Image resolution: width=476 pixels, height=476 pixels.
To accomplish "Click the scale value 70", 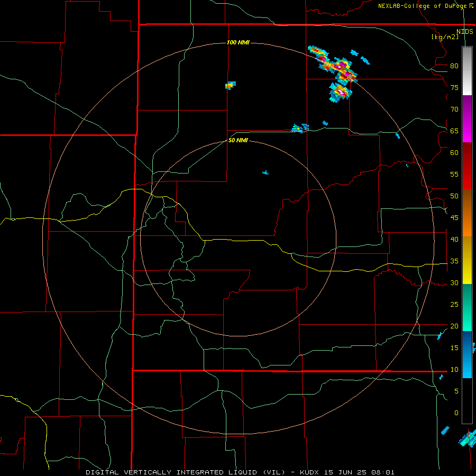I will 454,109.
